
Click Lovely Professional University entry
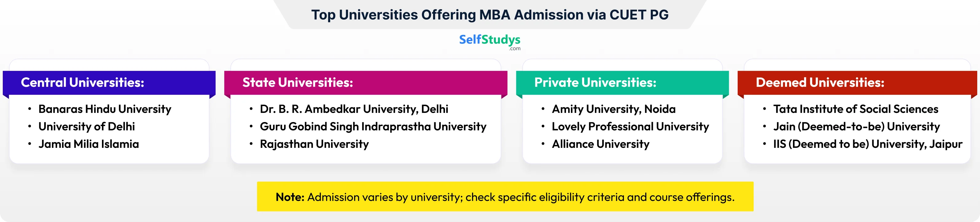coord(631,127)
